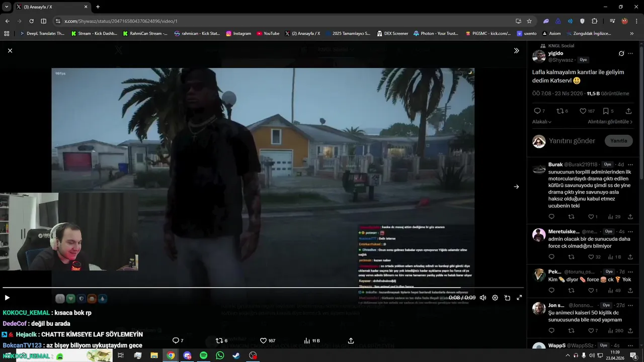The image size is (644, 362).
Task: Go to next media with right arrow
Action: [516, 187]
